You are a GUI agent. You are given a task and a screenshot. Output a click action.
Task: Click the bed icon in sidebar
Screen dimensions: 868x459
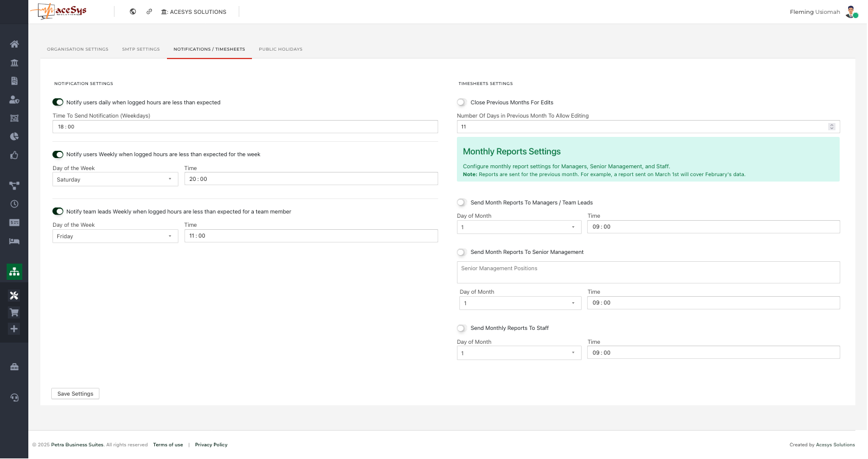click(14, 241)
